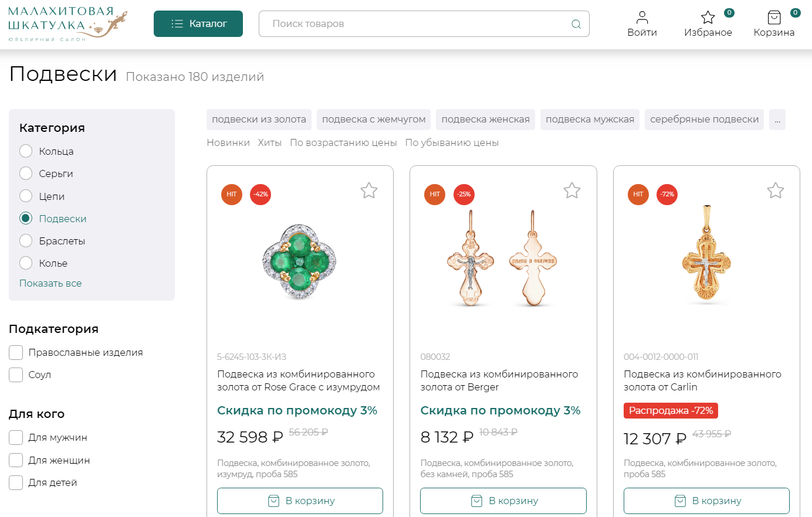Open the Каталог menu
Screen dimensions: 812x517
[198, 24]
